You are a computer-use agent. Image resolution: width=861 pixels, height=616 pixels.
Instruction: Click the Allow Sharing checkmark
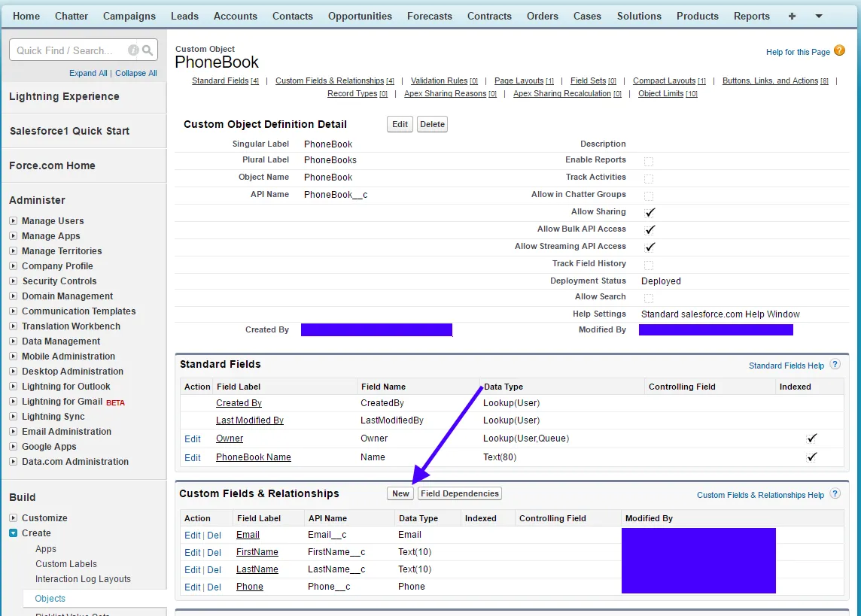pyautogui.click(x=650, y=212)
